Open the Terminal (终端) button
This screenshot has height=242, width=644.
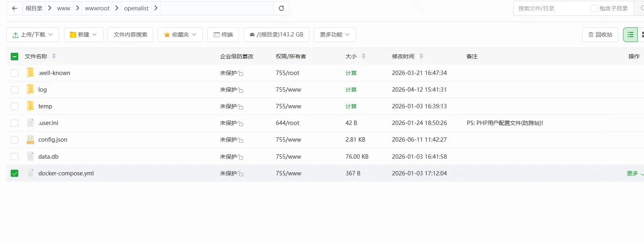(223, 35)
